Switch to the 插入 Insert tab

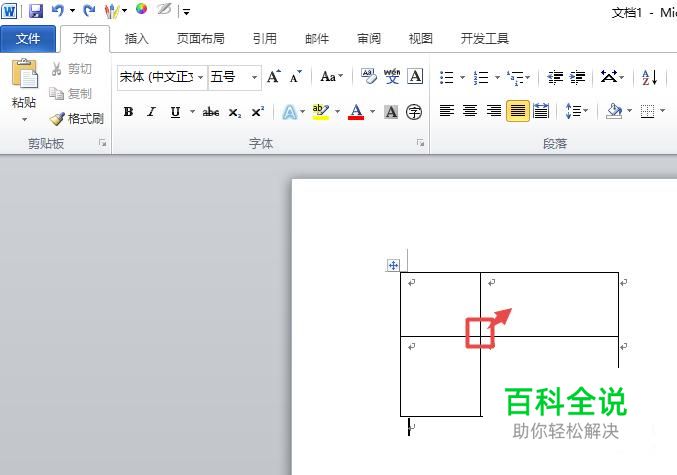136,38
